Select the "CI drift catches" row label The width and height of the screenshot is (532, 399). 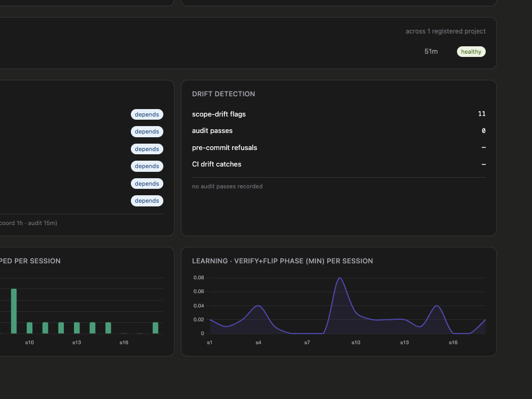coord(217,164)
